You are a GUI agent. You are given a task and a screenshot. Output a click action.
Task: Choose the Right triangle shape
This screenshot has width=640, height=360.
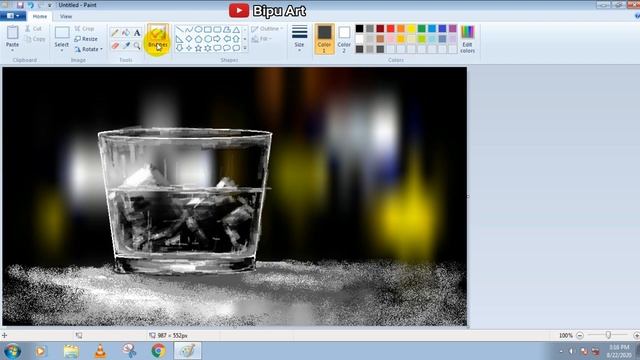(x=180, y=39)
